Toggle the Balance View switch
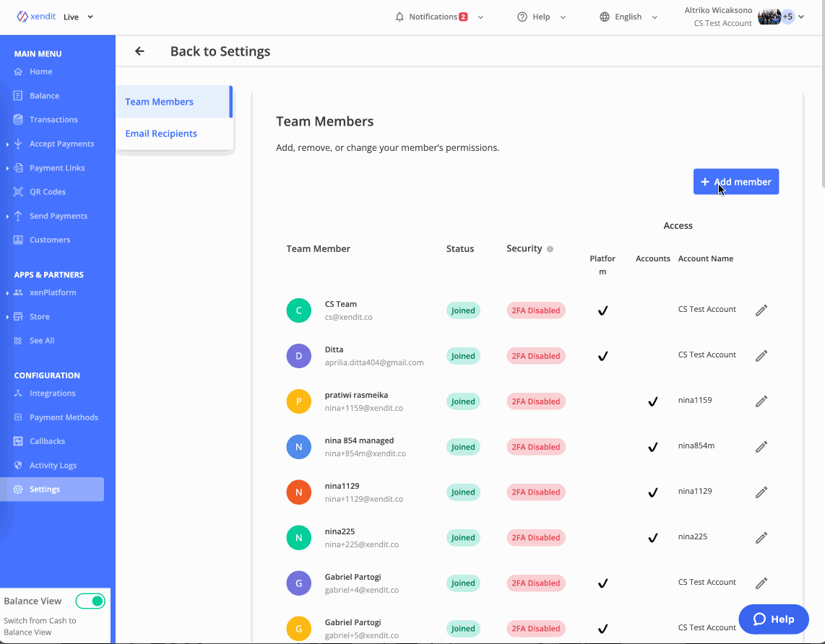This screenshot has height=644, width=825. click(x=90, y=601)
